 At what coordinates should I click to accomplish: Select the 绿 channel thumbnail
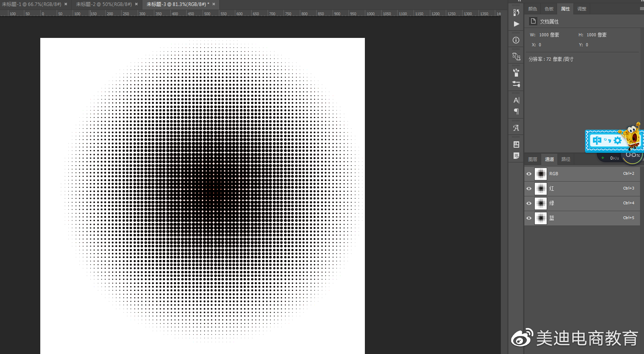[x=540, y=203]
